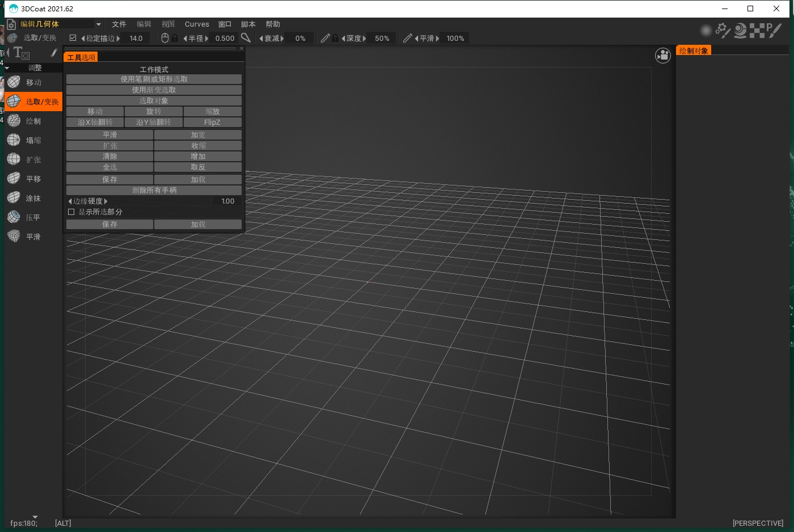
Task: Click the magnifier icon beside the 半径 value
Action: pos(246,38)
